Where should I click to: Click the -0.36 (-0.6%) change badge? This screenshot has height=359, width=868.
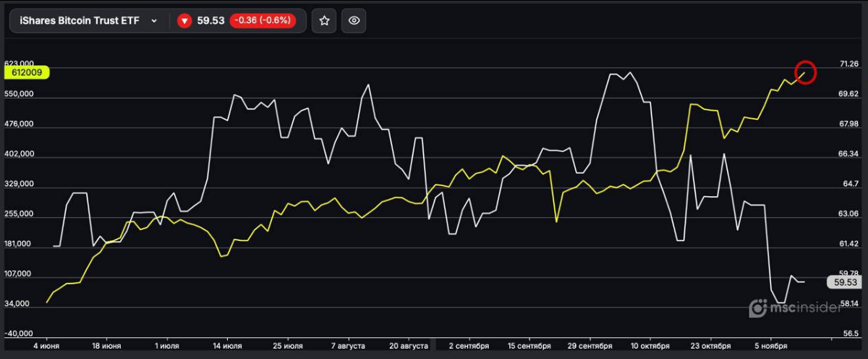click(x=261, y=21)
